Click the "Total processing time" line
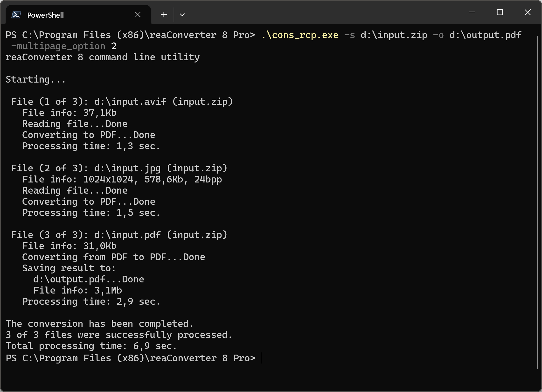542x392 pixels. (x=91, y=346)
